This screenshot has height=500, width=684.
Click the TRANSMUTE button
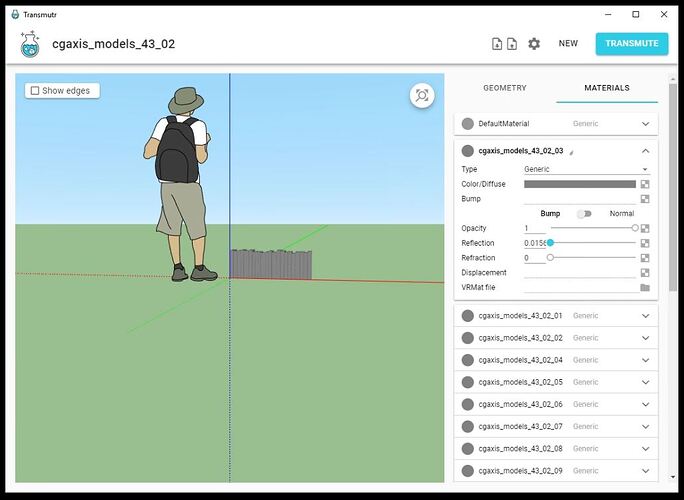tap(632, 44)
